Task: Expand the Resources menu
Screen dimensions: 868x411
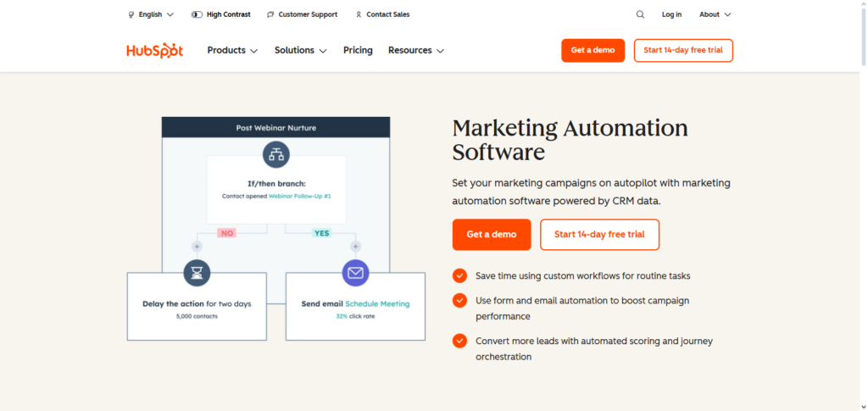Action: click(416, 50)
